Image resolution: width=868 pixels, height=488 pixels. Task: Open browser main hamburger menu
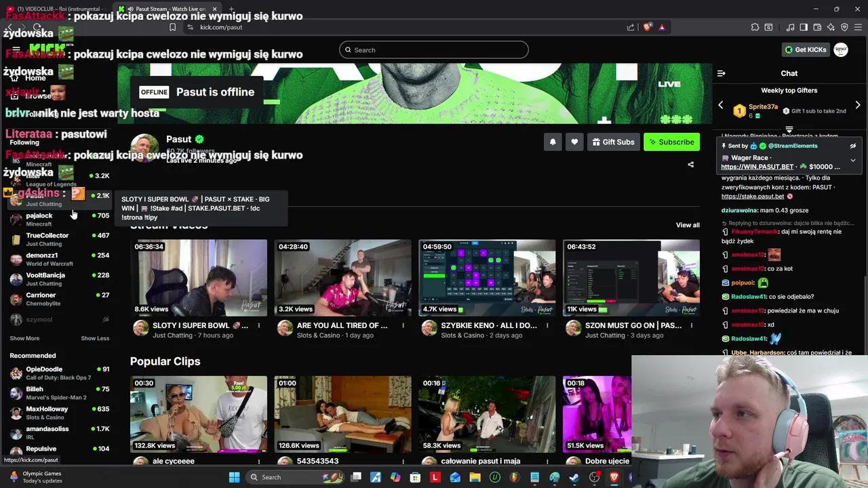click(858, 27)
